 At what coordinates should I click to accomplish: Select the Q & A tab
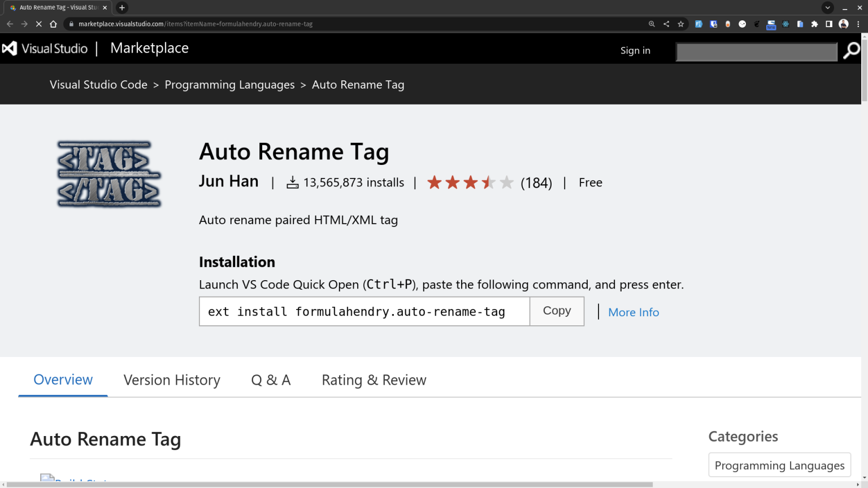271,380
